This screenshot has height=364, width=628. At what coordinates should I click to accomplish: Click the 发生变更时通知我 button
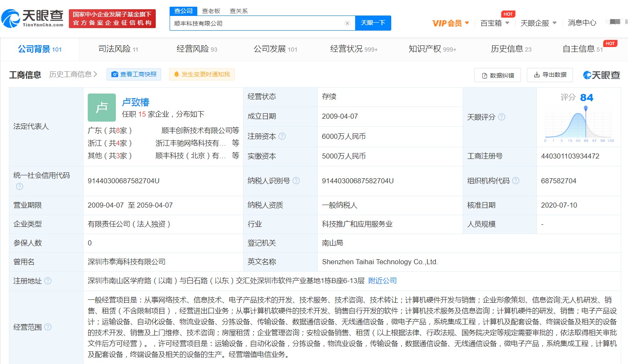(202, 74)
